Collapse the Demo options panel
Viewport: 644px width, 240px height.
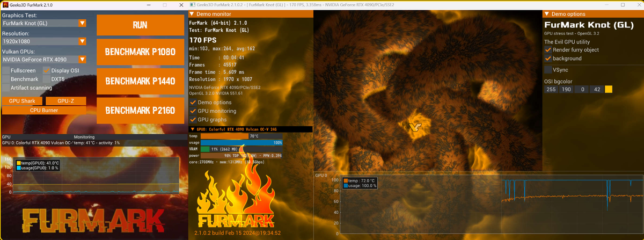click(x=547, y=13)
